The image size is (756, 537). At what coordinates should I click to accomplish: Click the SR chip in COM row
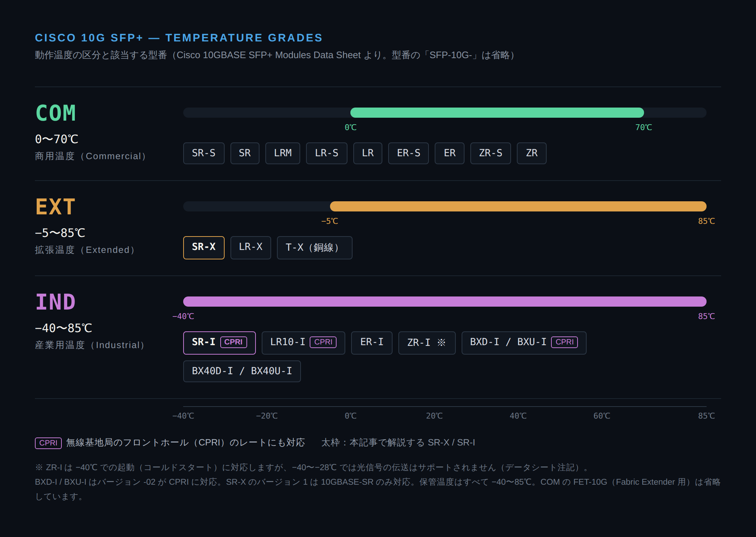[245, 153]
